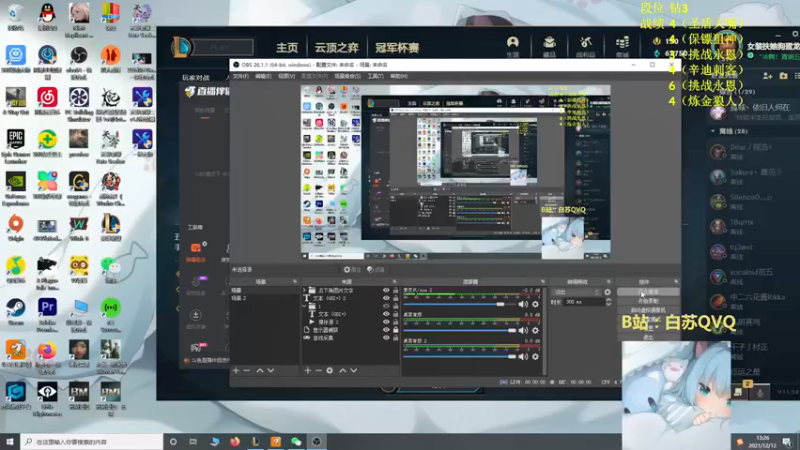
Task: Move the selected scene down
Action: (271, 370)
